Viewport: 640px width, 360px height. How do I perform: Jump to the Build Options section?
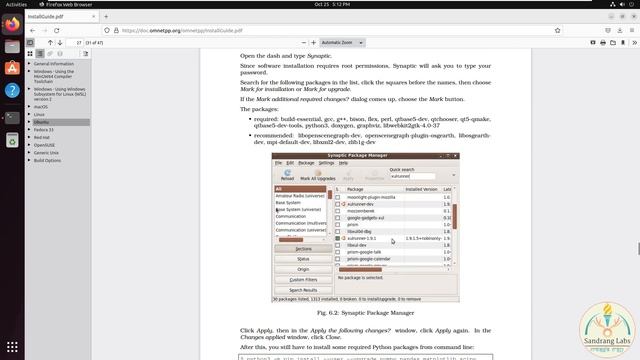pyautogui.click(x=47, y=161)
